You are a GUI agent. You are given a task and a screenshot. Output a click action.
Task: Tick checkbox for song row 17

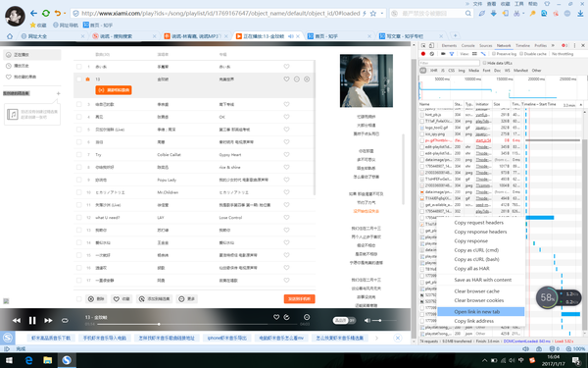(78, 280)
